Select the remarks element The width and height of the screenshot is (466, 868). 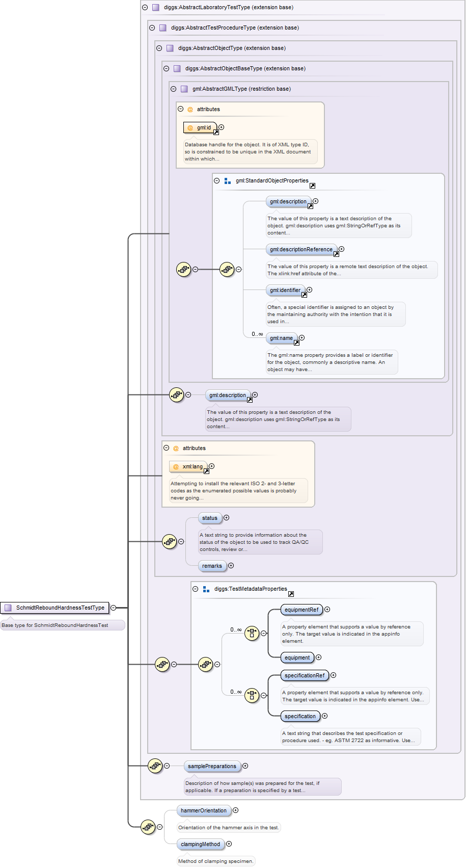coord(212,566)
